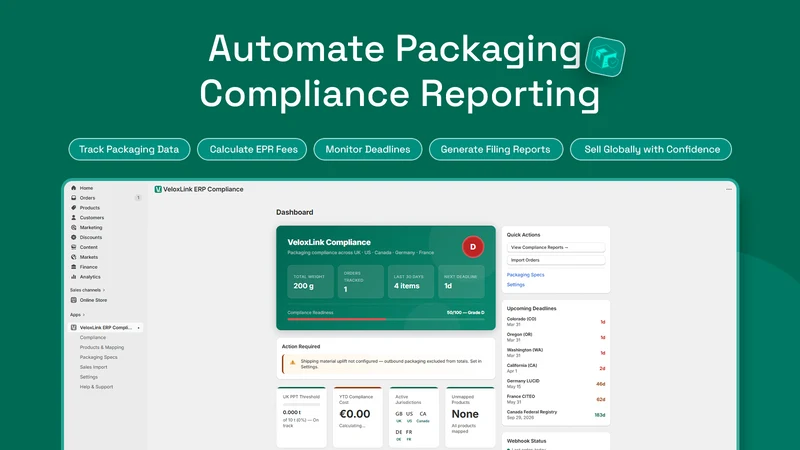Viewport: 800px width, 450px height.
Task: Click the France CITEO deadline row
Action: [556, 399]
